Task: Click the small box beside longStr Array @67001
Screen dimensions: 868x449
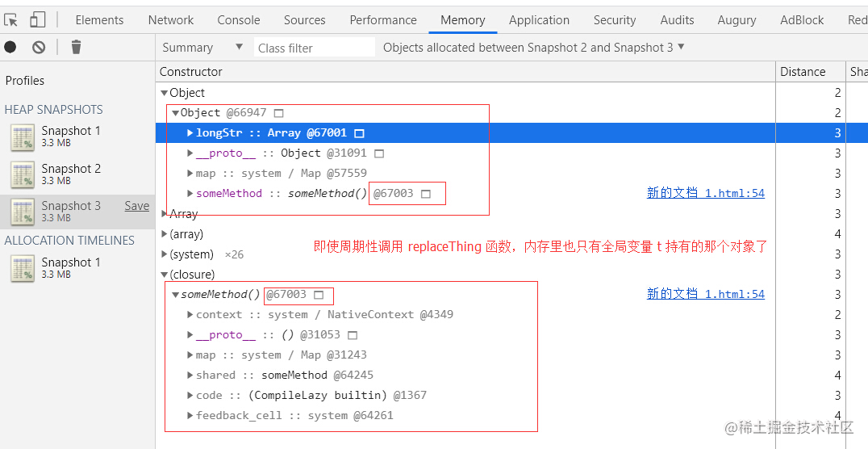Action: click(360, 133)
